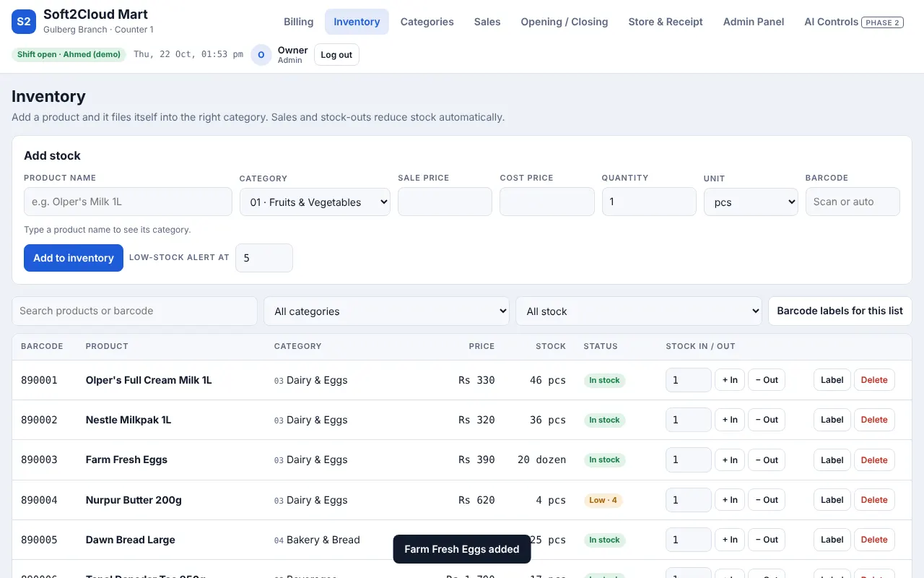The image size is (924, 578).
Task: Delete Farm Fresh Eggs
Action: pos(874,460)
